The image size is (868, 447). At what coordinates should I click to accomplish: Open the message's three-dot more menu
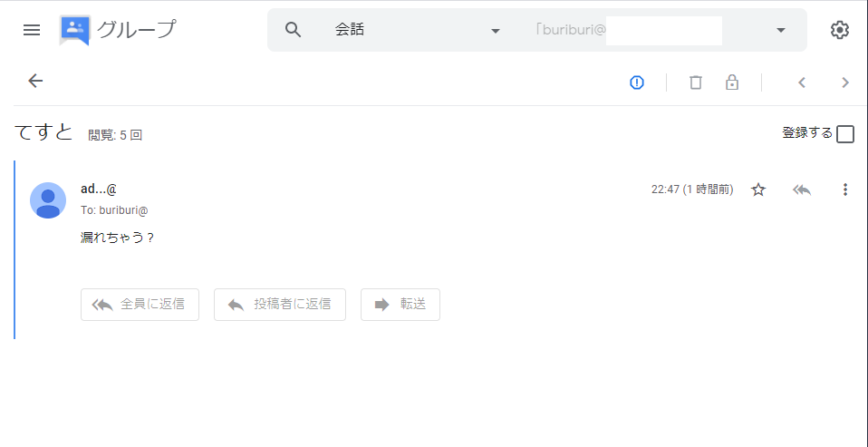coord(844,190)
